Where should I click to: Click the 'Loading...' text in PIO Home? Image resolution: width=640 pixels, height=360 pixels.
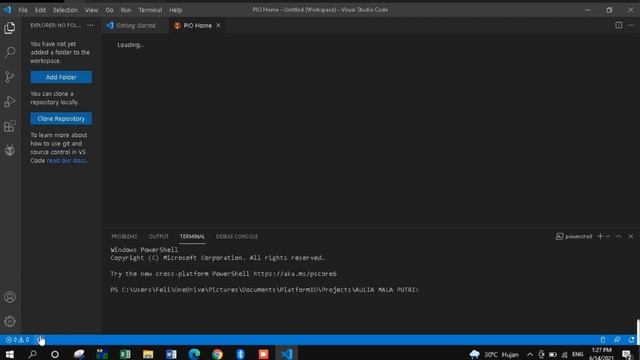(130, 45)
